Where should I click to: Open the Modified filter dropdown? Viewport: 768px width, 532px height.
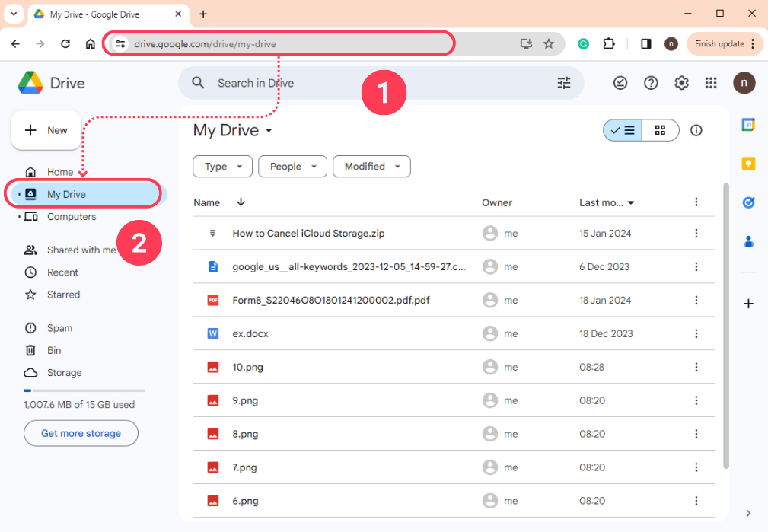coord(371,167)
